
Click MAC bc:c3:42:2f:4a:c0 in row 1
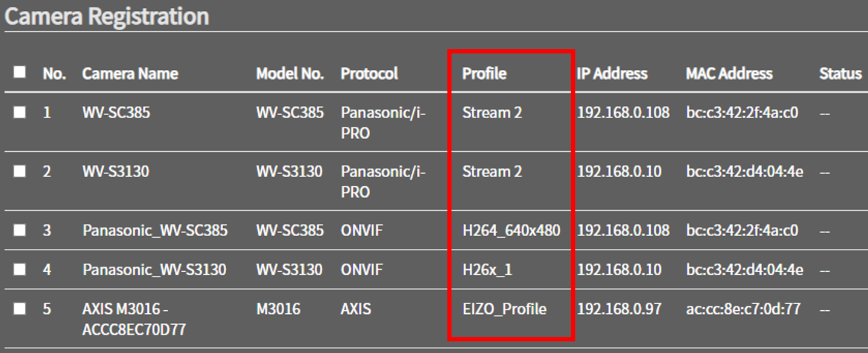click(x=742, y=112)
